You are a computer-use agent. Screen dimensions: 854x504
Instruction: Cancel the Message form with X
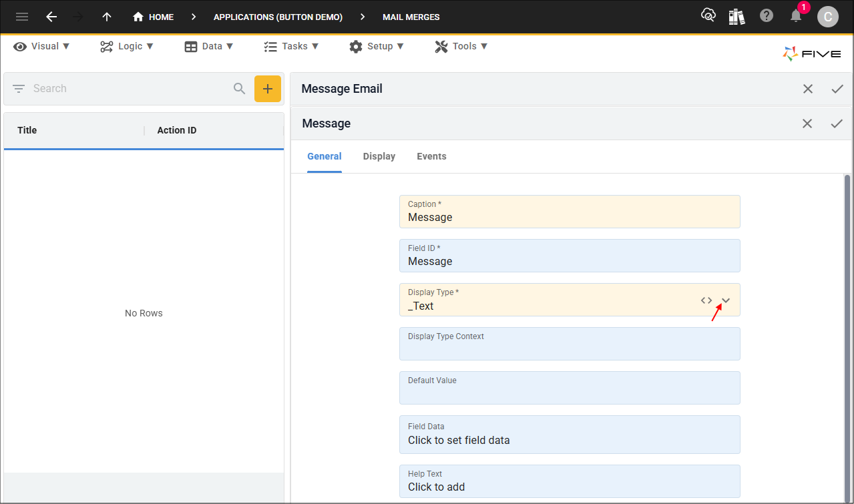pos(807,123)
